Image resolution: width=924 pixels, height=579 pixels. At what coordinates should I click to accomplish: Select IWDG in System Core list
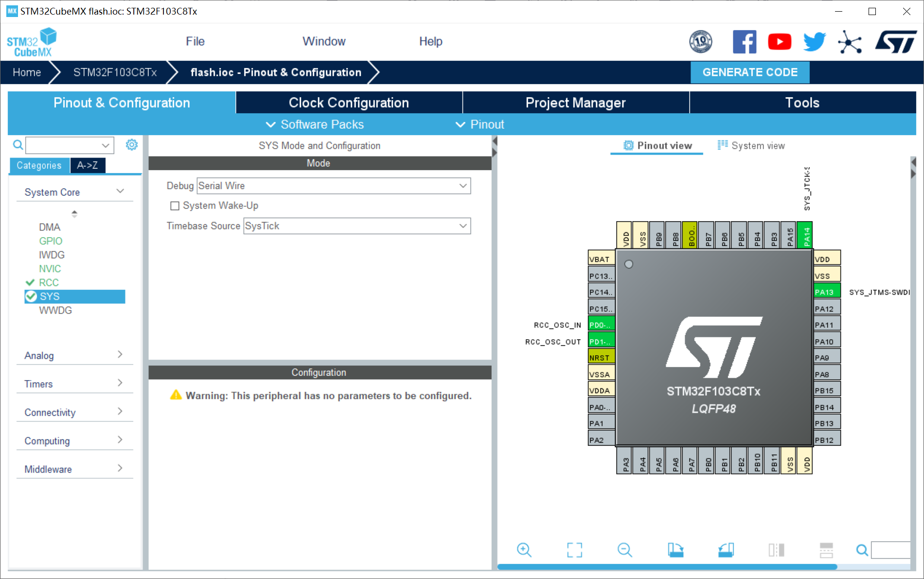(52, 255)
